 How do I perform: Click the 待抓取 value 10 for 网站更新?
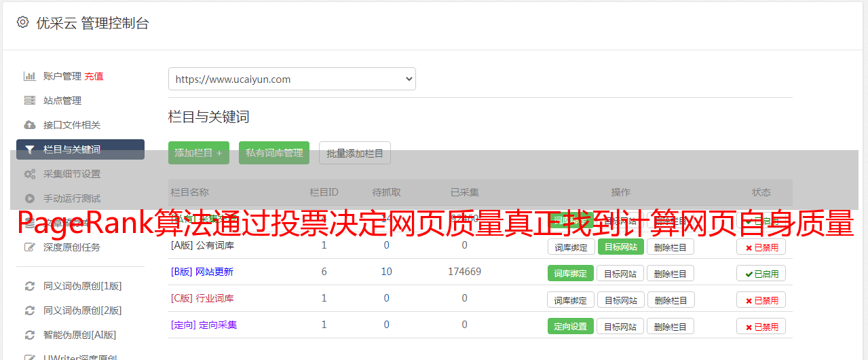pos(386,272)
